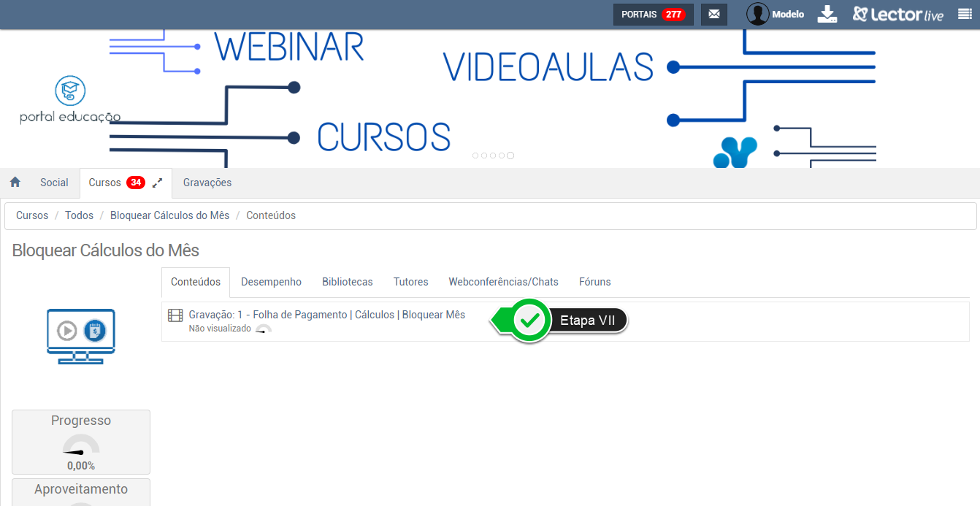Viewport: 980px width, 506px height.
Task: Go to the home tab icon
Action: point(15,183)
